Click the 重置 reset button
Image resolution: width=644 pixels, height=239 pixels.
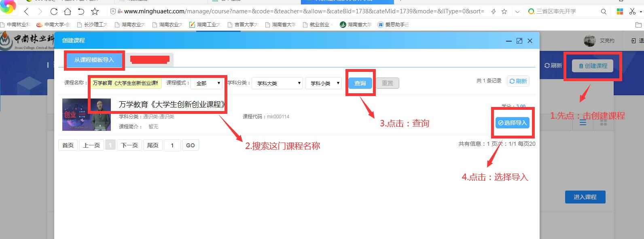click(x=387, y=83)
